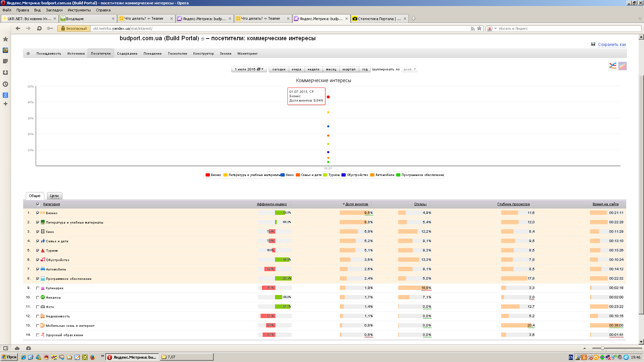Click help icon next to Глубина просмотра
The height and width of the screenshot is (362, 644).
pyautogui.click(x=533, y=204)
